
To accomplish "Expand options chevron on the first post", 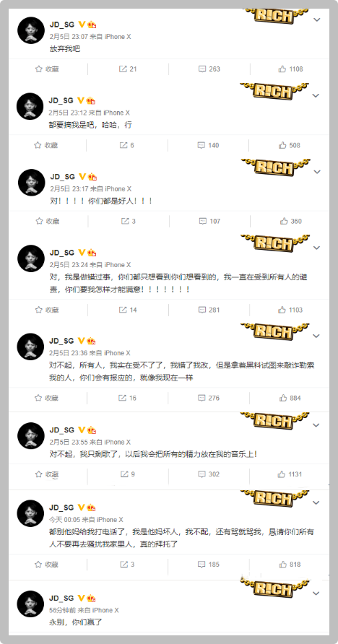I will click(316, 19).
